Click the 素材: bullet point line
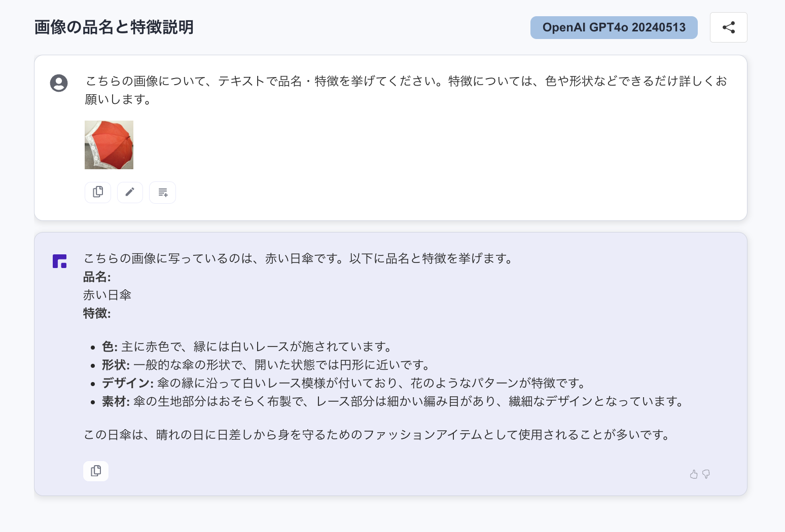 (x=394, y=401)
